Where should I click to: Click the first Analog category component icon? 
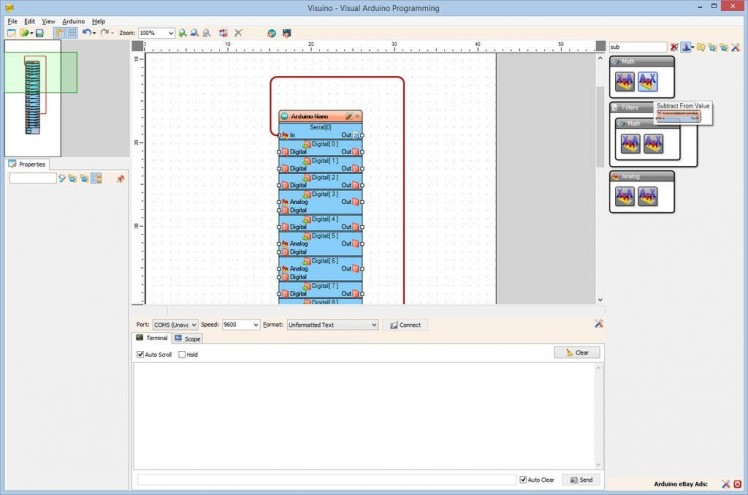[x=626, y=196]
